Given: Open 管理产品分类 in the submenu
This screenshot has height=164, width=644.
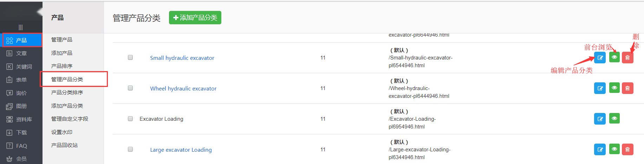Looking at the screenshot, I should click(67, 80).
